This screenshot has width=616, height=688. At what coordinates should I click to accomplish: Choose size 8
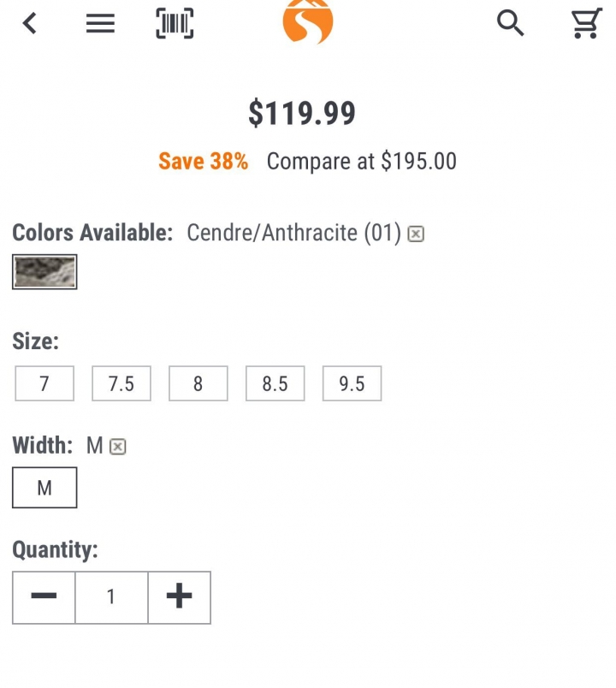click(x=198, y=383)
